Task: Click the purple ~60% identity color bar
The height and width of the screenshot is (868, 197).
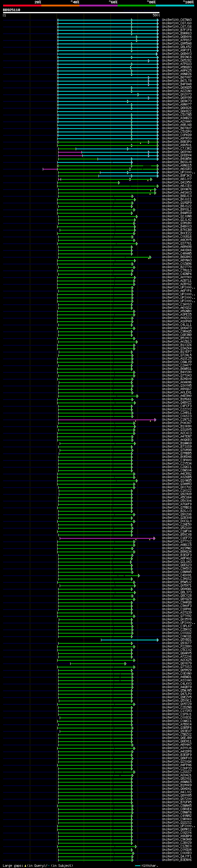Action: click(99, 6)
